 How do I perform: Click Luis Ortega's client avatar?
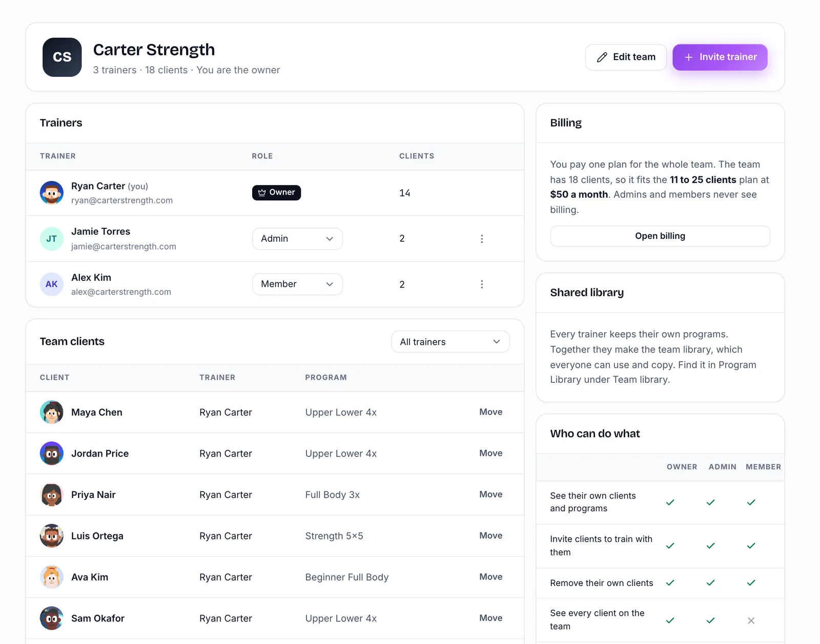[52, 536]
